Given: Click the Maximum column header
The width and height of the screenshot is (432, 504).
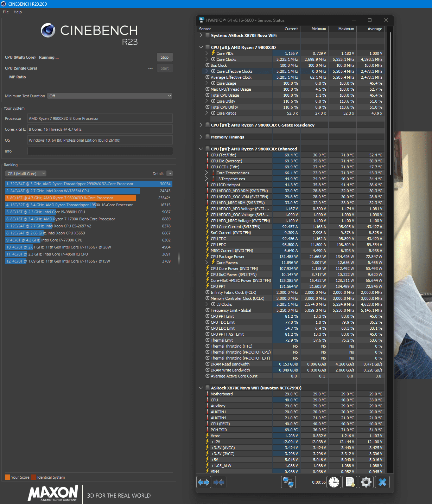Looking at the screenshot, I should pos(343,29).
